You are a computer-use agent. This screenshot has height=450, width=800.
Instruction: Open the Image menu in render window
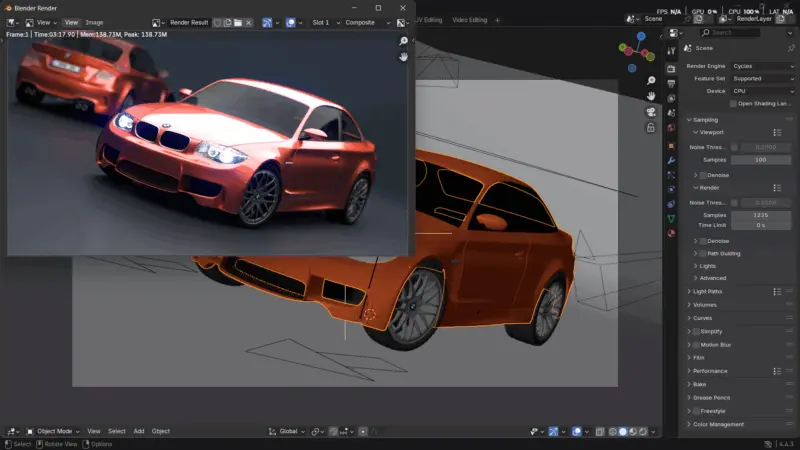coord(94,22)
